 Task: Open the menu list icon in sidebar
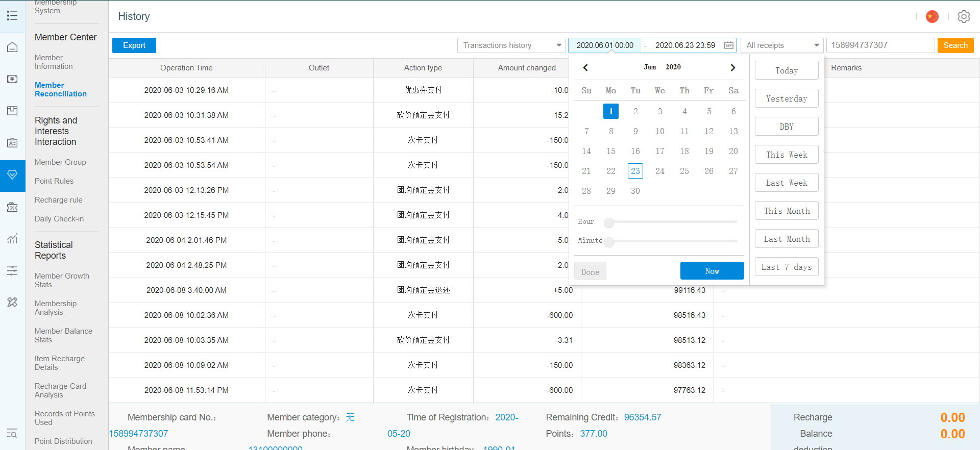point(12,16)
